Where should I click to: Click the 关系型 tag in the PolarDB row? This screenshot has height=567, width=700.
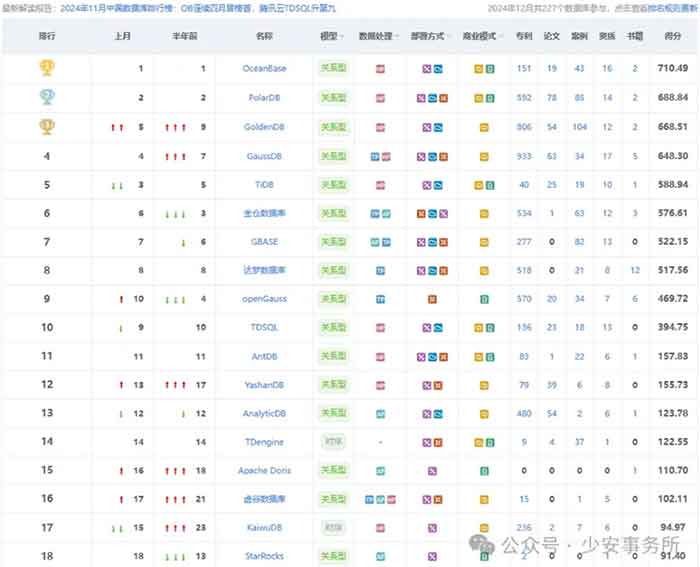pos(331,98)
